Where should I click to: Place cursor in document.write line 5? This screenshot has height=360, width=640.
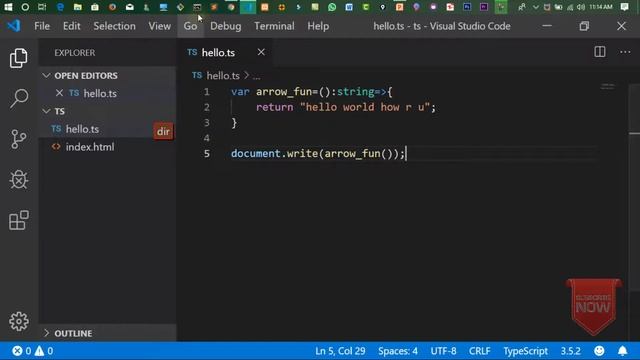coord(318,153)
